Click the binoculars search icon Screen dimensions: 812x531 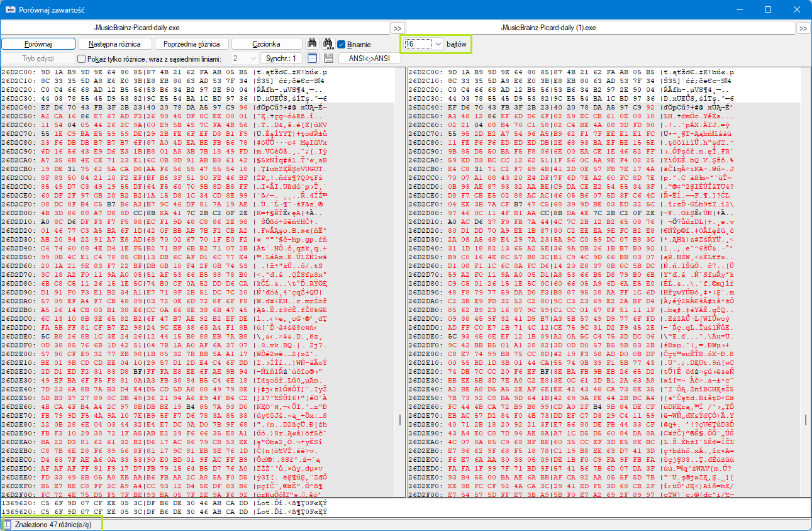311,44
